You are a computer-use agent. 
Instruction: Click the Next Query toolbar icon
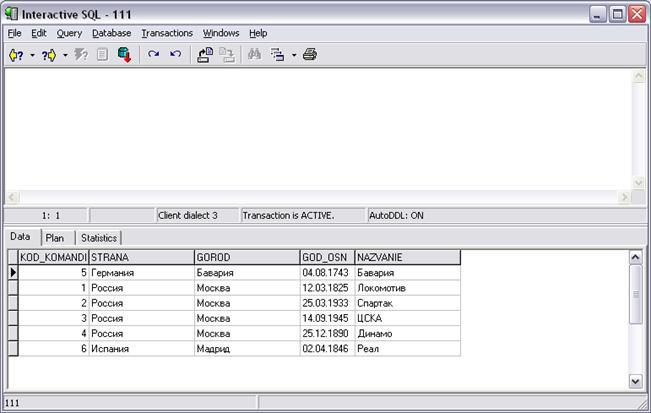pos(48,55)
